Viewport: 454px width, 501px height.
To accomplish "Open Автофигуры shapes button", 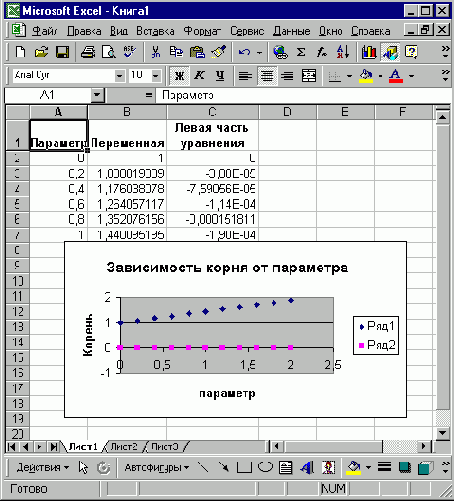I will click(x=157, y=468).
